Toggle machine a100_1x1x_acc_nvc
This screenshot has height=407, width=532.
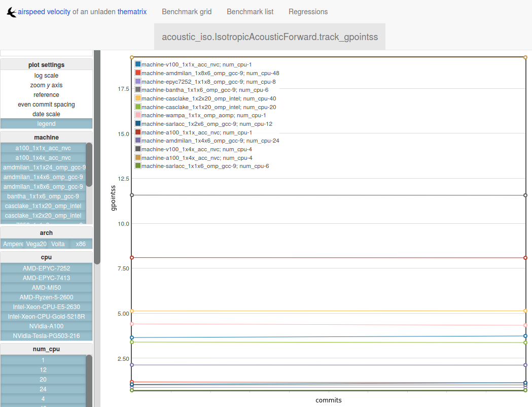click(x=43, y=148)
